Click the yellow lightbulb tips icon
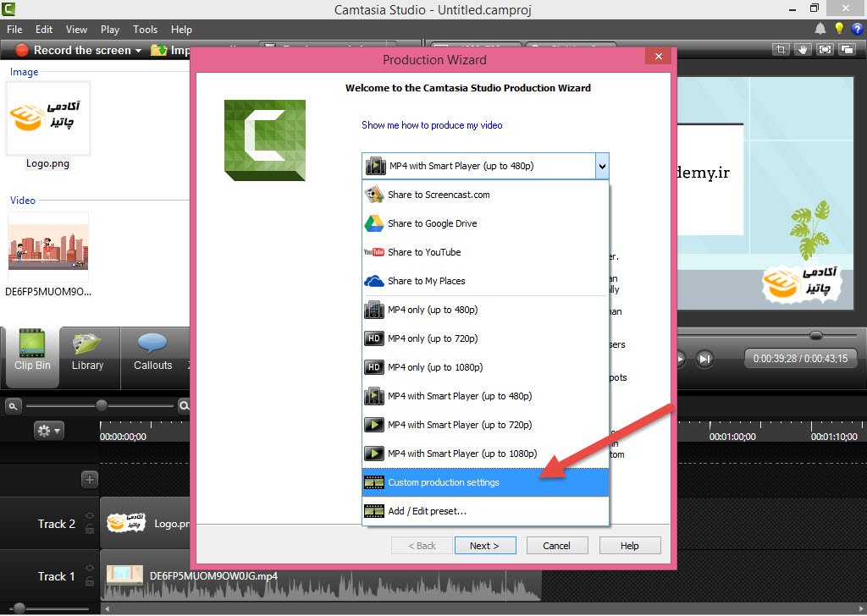 pyautogui.click(x=839, y=29)
